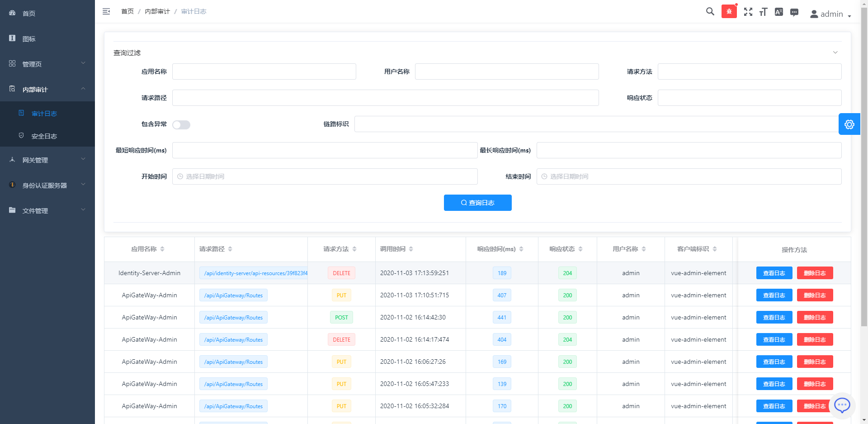
Task: Open the font size selector icon
Action: 764,12
